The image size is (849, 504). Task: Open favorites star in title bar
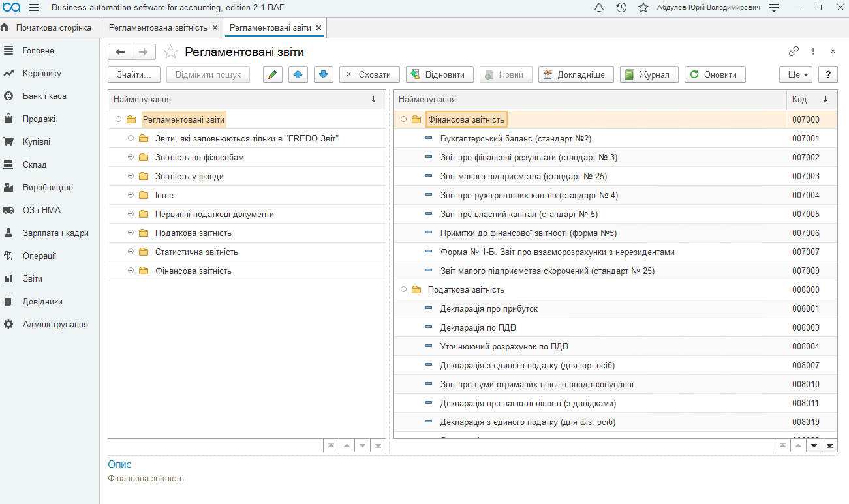(x=643, y=8)
